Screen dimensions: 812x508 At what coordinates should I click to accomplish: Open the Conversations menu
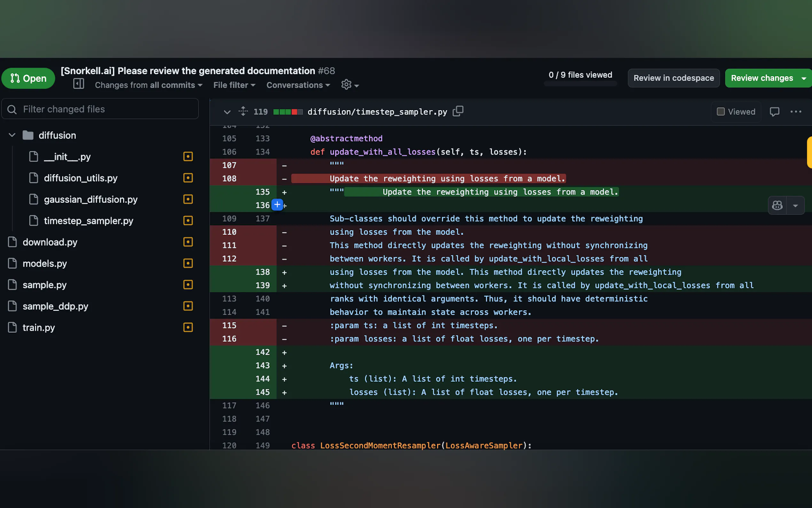pos(298,85)
